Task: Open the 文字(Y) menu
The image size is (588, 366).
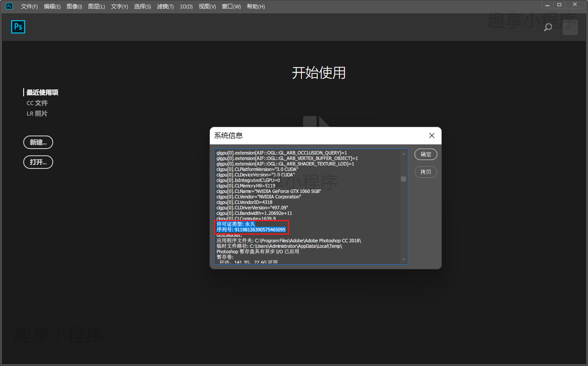Action: pyautogui.click(x=119, y=7)
